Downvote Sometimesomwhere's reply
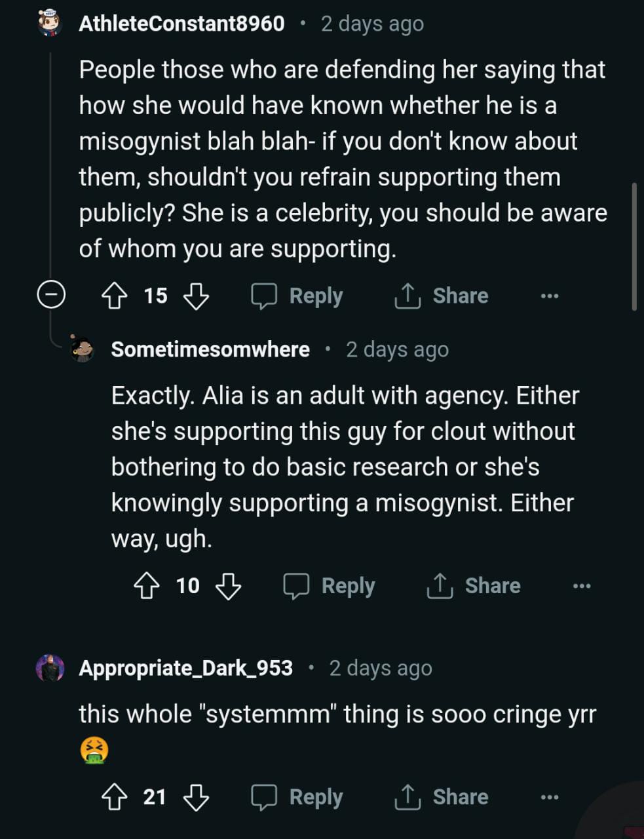644x839 pixels. coord(228,586)
